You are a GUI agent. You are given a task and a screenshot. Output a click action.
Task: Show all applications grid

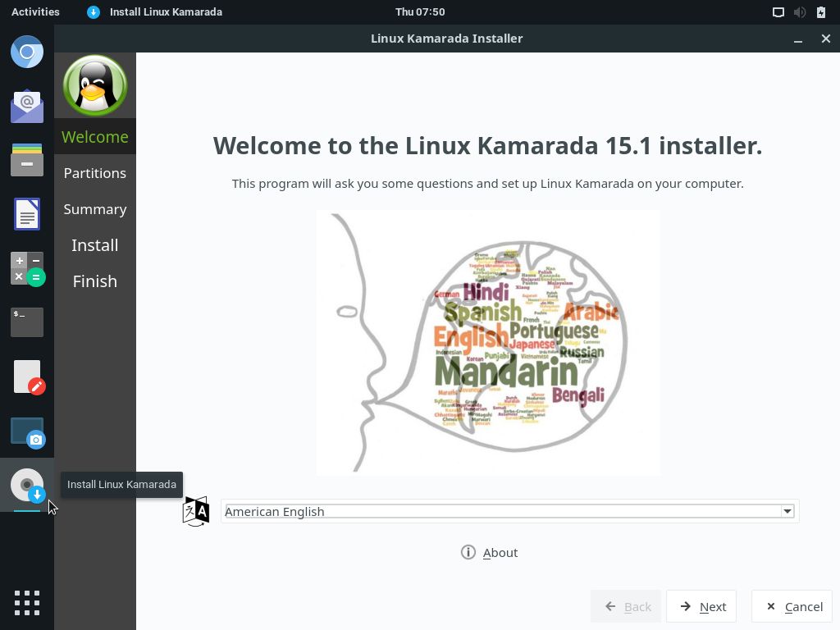coord(27,602)
